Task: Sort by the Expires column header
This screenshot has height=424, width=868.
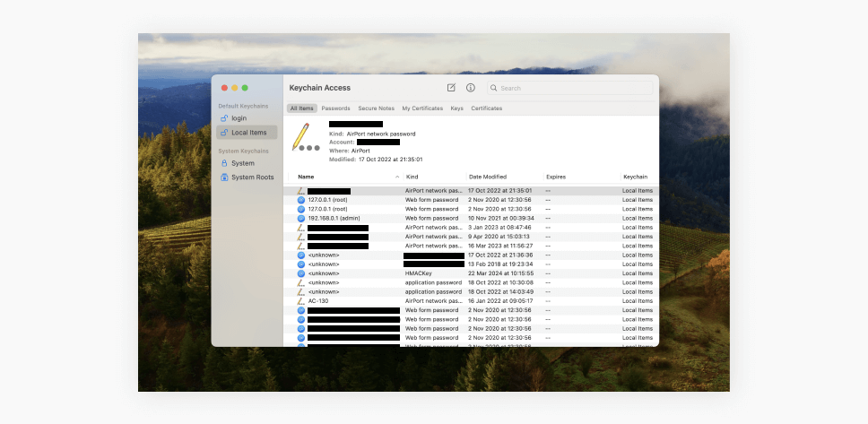Action: pyautogui.click(x=556, y=177)
